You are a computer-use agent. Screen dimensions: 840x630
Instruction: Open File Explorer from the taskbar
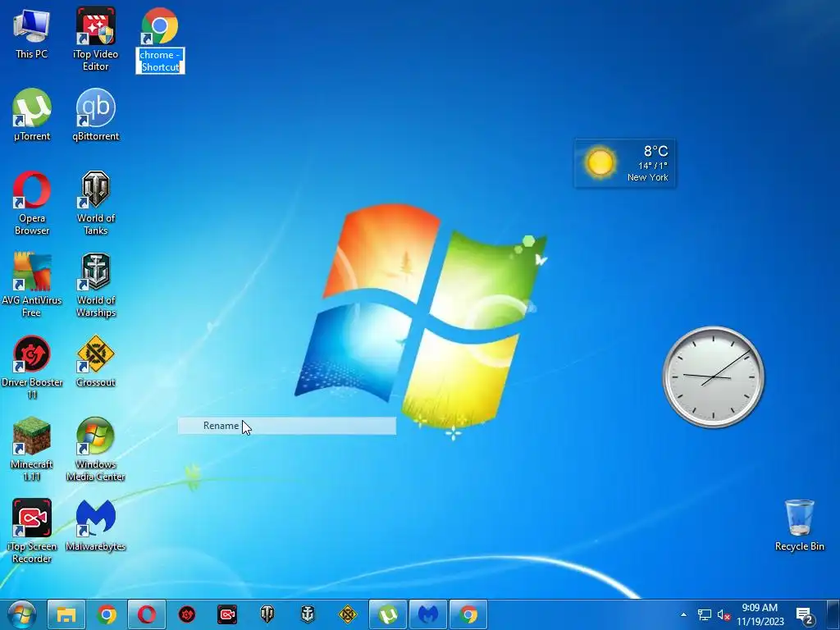pyautogui.click(x=66, y=614)
